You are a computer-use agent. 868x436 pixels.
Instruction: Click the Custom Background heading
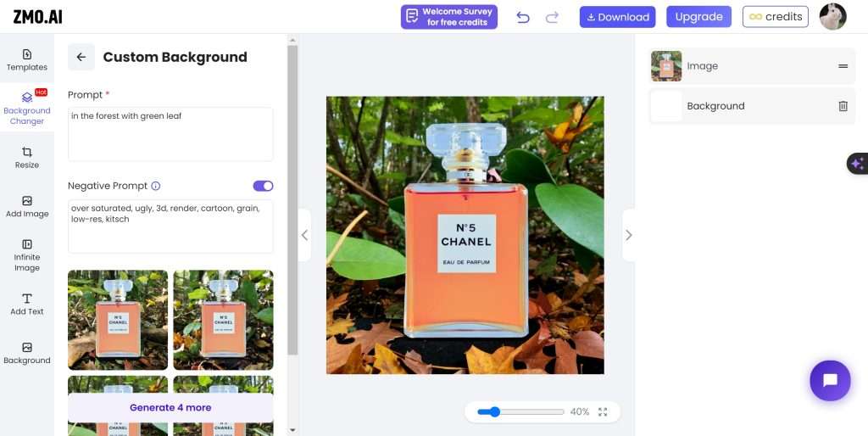point(175,57)
